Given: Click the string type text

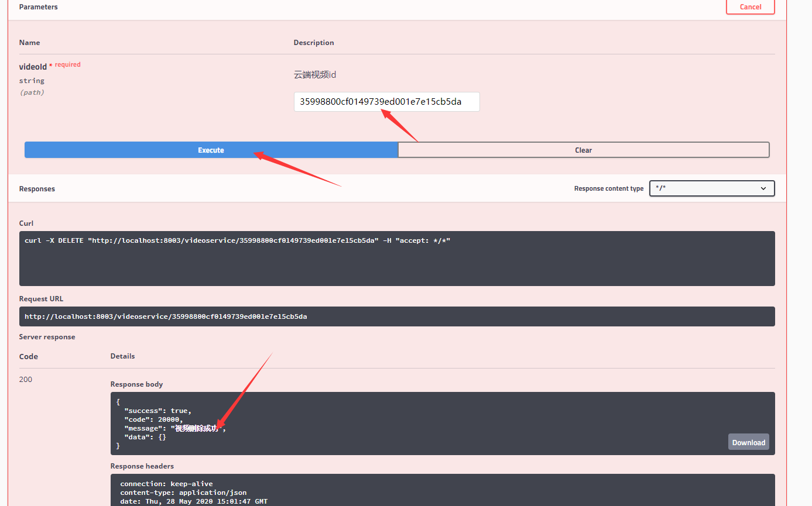Looking at the screenshot, I should [32, 81].
